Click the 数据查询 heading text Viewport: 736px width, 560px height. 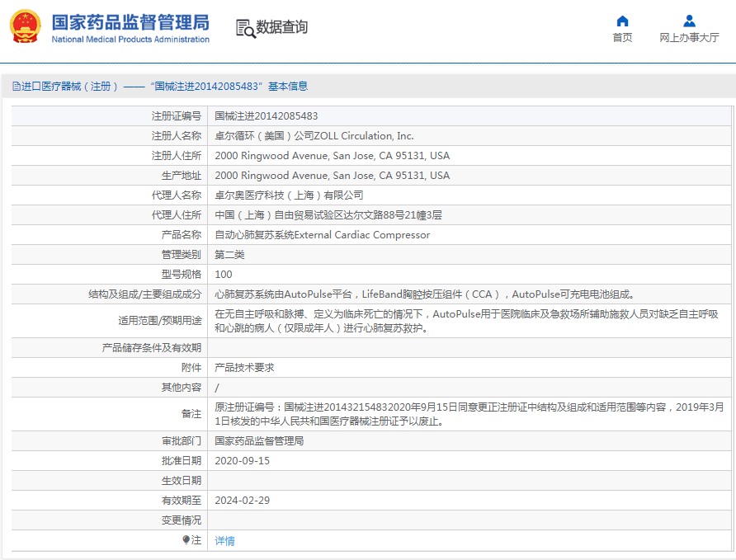pyautogui.click(x=281, y=27)
